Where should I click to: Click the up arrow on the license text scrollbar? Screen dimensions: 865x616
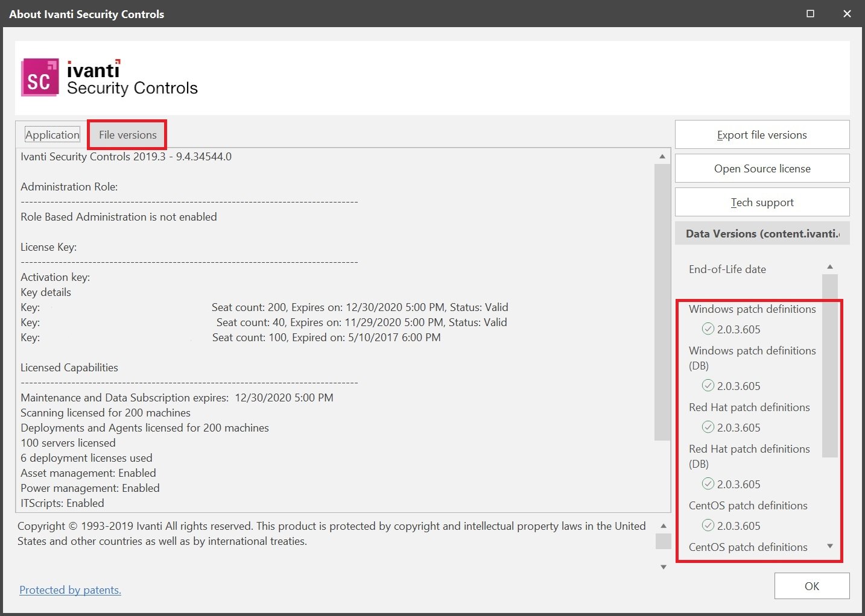coord(662,155)
